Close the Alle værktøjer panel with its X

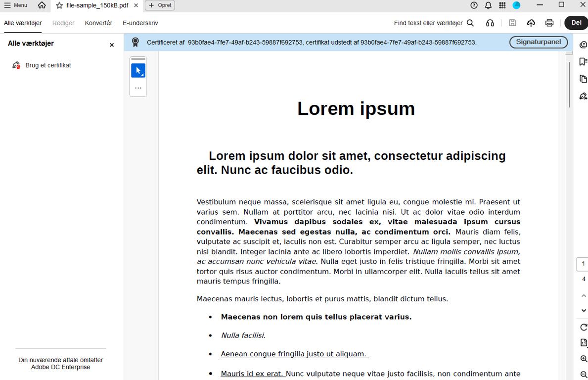point(112,45)
